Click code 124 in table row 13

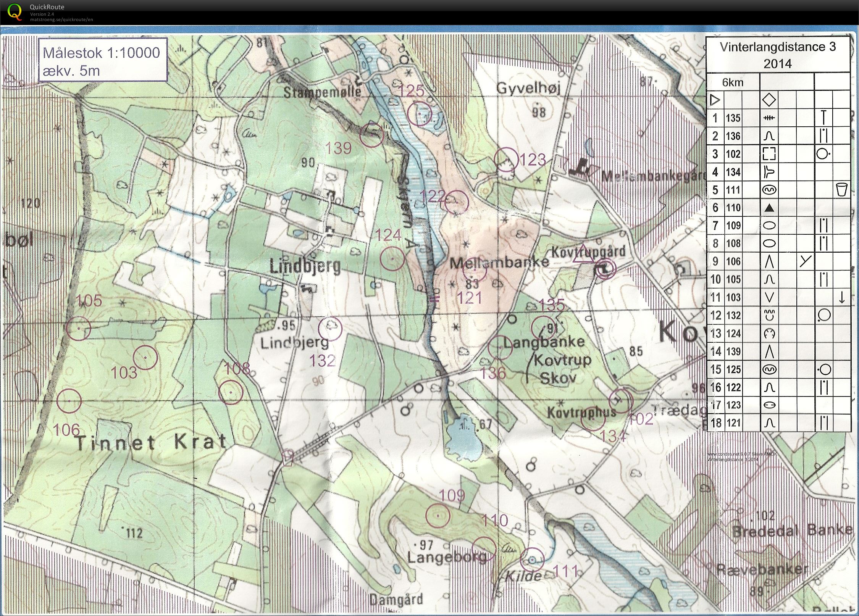coord(733,334)
